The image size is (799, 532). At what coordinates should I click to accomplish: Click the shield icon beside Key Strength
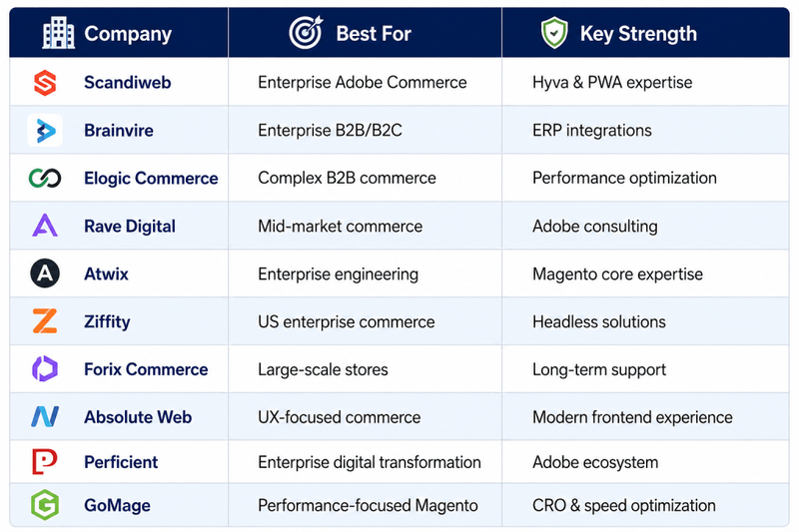[x=554, y=33]
